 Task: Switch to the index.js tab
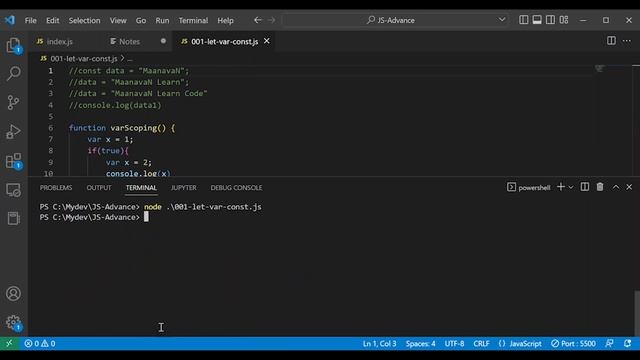coord(60,41)
